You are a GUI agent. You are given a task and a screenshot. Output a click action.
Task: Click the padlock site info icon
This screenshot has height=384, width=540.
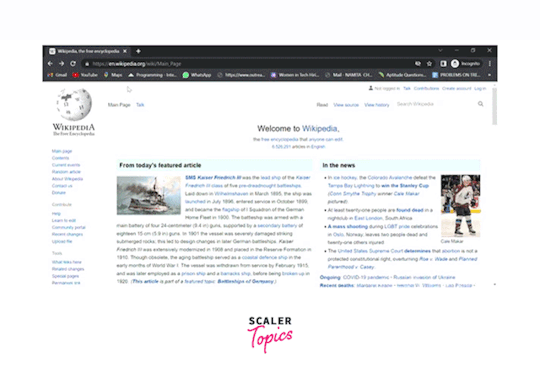click(87, 64)
